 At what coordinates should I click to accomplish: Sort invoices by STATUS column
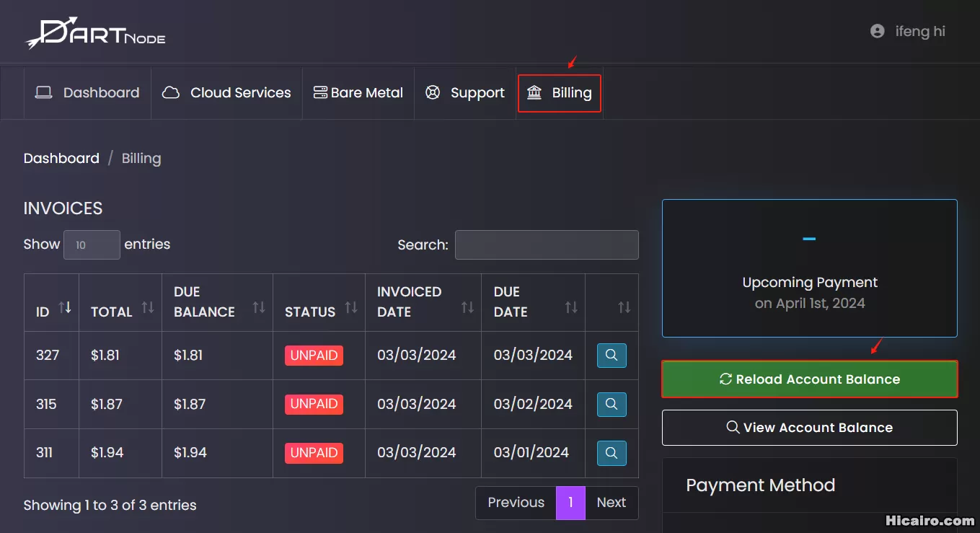click(x=319, y=303)
